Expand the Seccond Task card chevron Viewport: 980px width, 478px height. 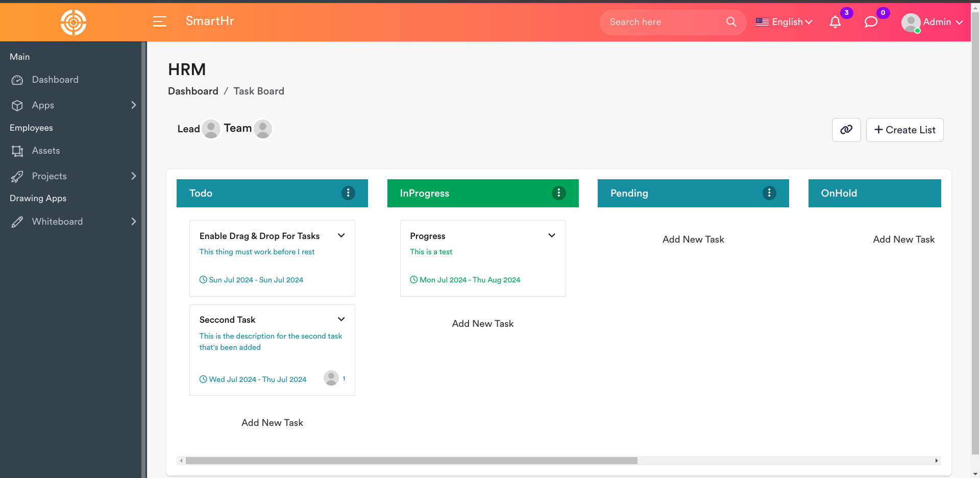pyautogui.click(x=341, y=319)
